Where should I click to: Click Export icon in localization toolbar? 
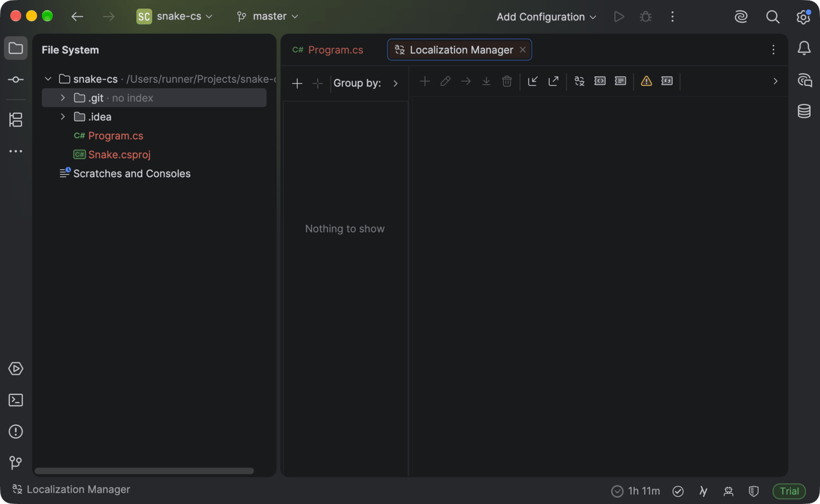pos(553,81)
